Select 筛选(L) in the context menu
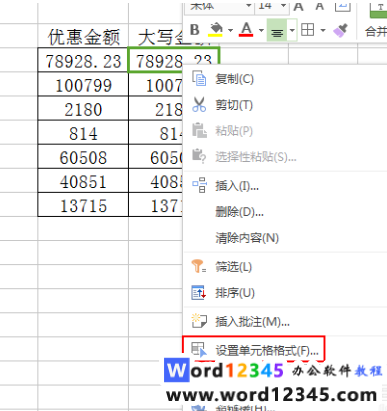387x411 pixels. click(286, 267)
